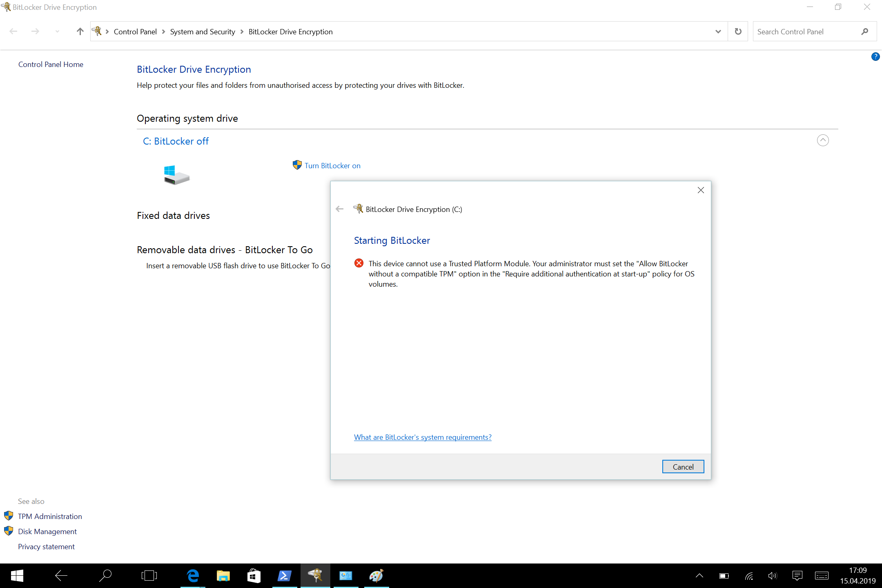Open the address bar history dropdown
882x588 pixels.
[x=718, y=31]
